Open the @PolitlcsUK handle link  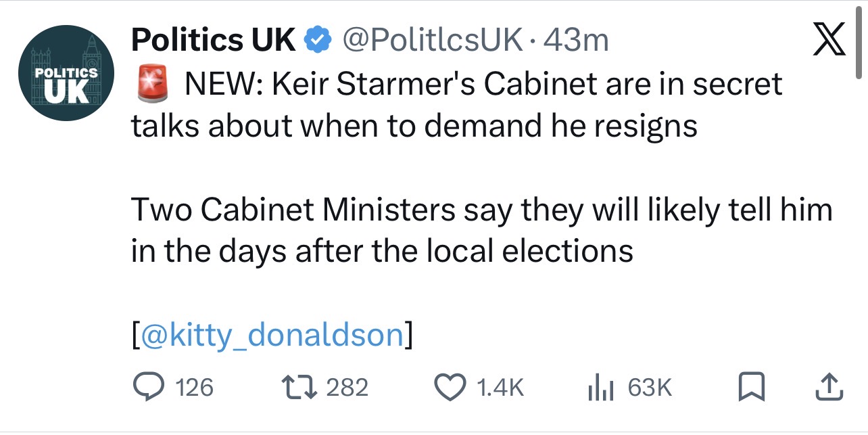click(433, 41)
